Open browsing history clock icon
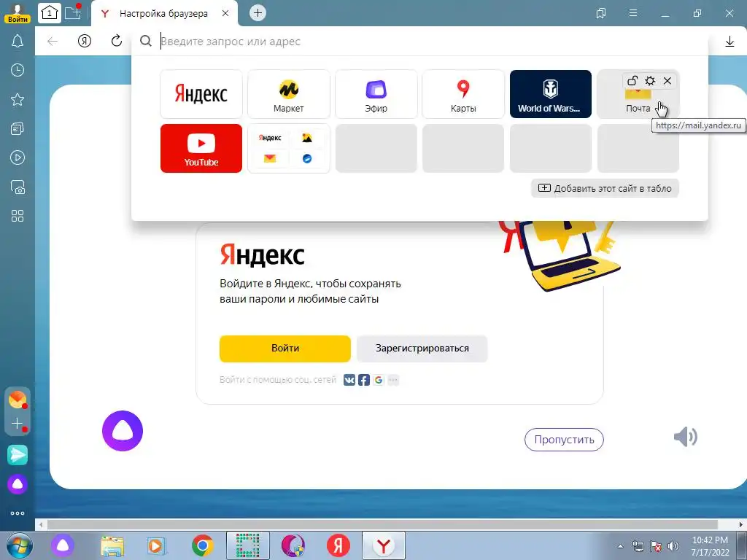The width and height of the screenshot is (747, 560). [x=18, y=71]
